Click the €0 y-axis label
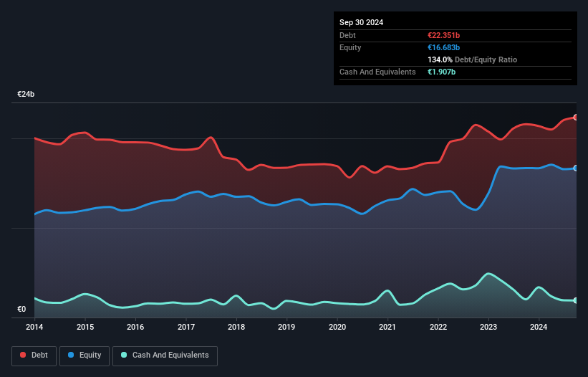Viewport: 588px width, 377px height. (21, 309)
